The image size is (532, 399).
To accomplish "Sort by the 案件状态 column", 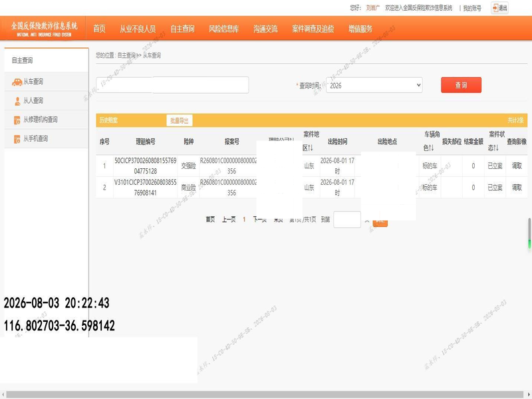I will tap(496, 141).
